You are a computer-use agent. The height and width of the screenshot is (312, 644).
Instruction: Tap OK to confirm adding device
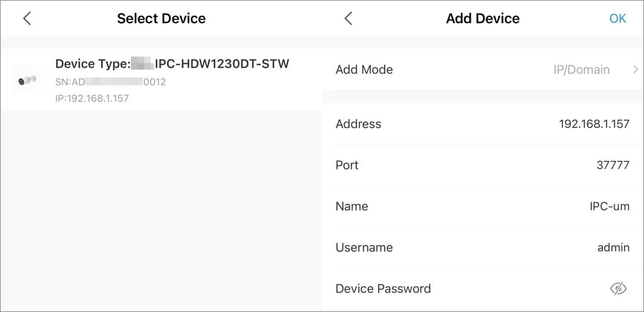point(618,18)
